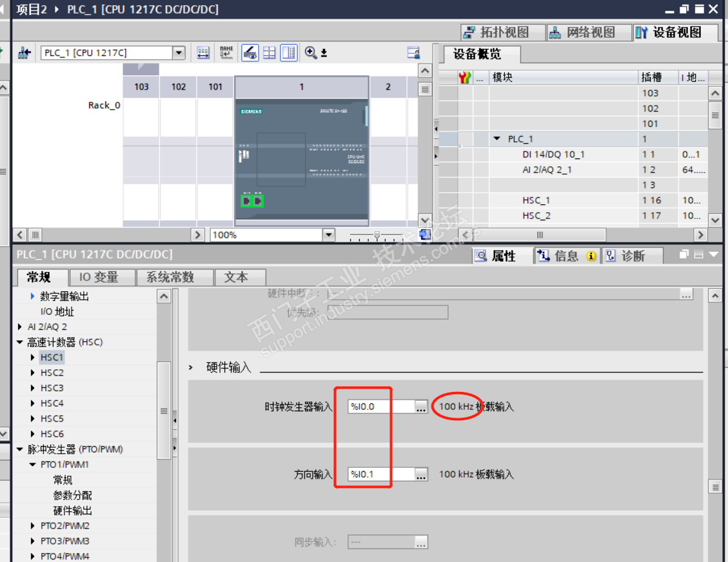Expand the HSC6 tree node
Image resolution: width=728 pixels, height=562 pixels.
tap(32, 434)
